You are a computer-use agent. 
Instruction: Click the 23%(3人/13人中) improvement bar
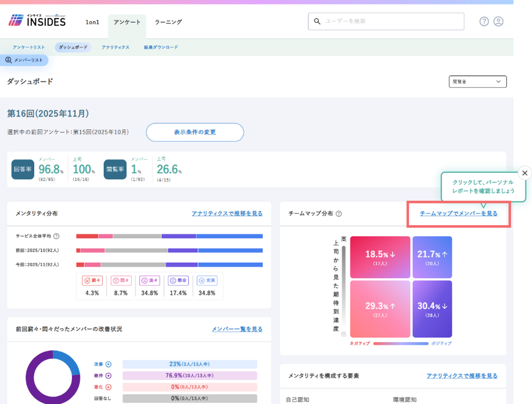pyautogui.click(x=190, y=364)
